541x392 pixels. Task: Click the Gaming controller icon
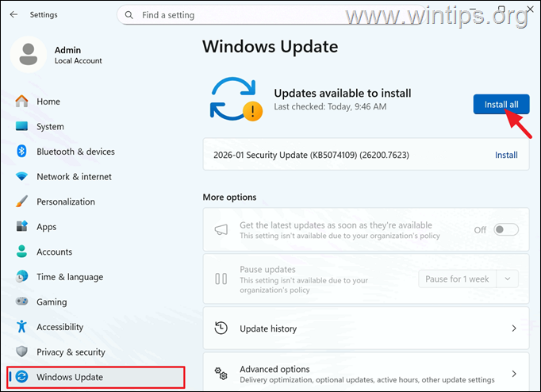[21, 302]
